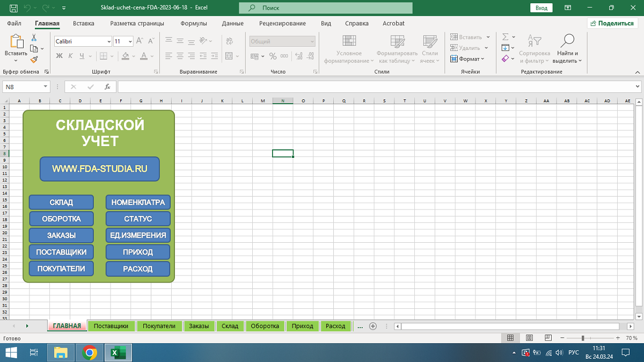Open the Общий number format dropdown
Image resolution: width=644 pixels, height=362 pixels.
click(312, 41)
